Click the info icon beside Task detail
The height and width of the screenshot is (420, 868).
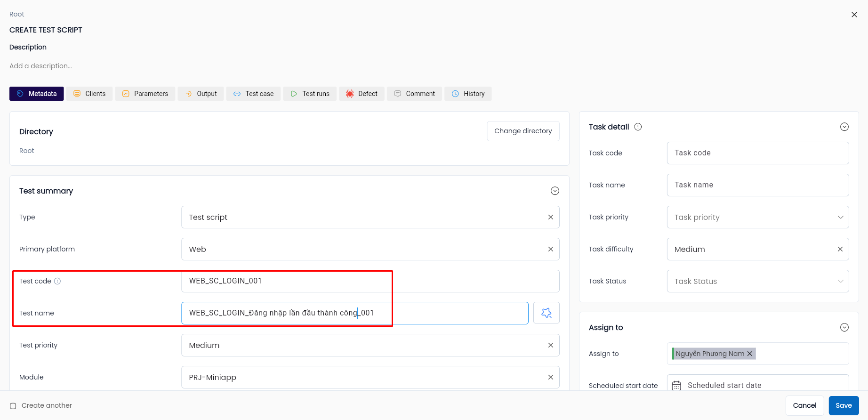point(638,127)
